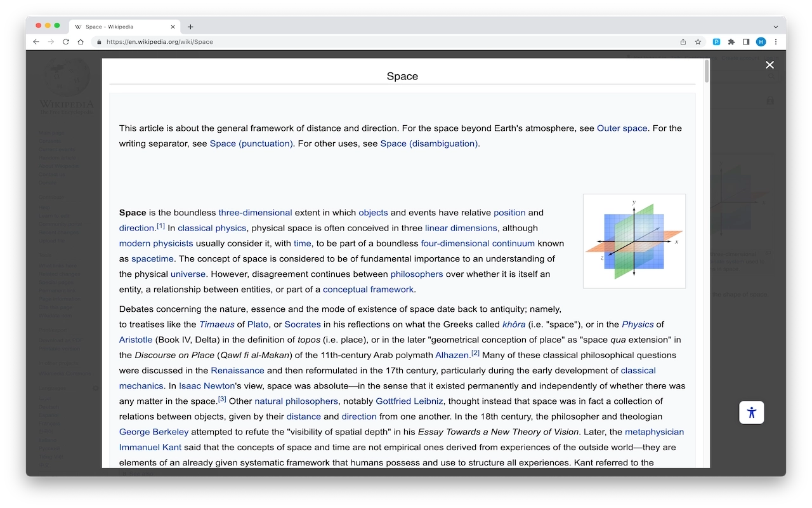Open the profile avatar icon
This screenshot has height=508, width=812.
(x=761, y=42)
